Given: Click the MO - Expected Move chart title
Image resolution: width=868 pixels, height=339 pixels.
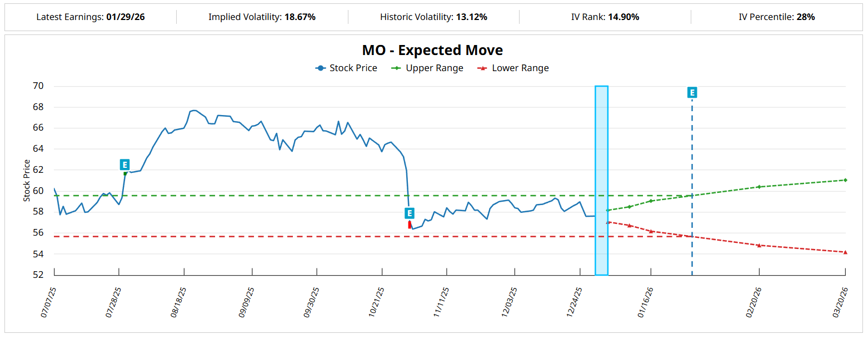Looking at the screenshot, I should 432,50.
